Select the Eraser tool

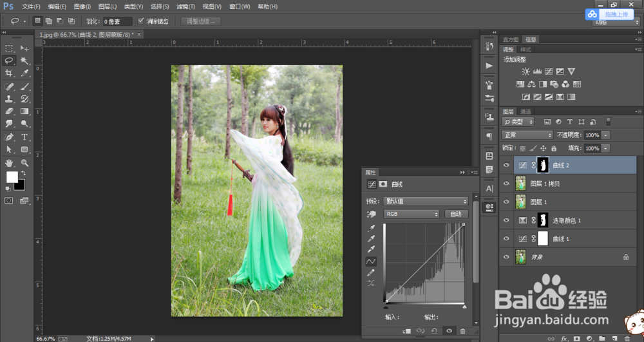[x=9, y=111]
